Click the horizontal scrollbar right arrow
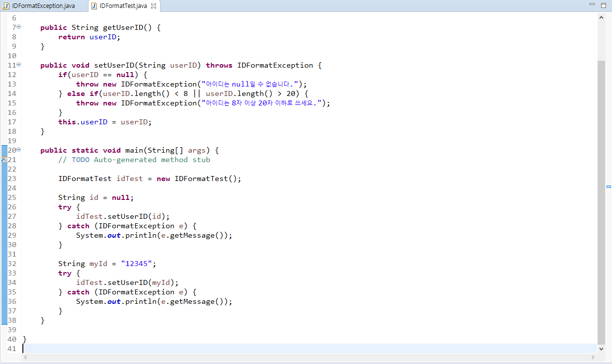Viewport: 612px width, 364px height. [x=593, y=358]
